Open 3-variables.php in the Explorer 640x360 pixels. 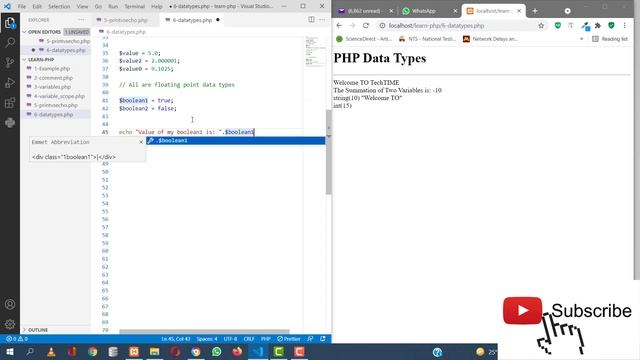coord(52,87)
